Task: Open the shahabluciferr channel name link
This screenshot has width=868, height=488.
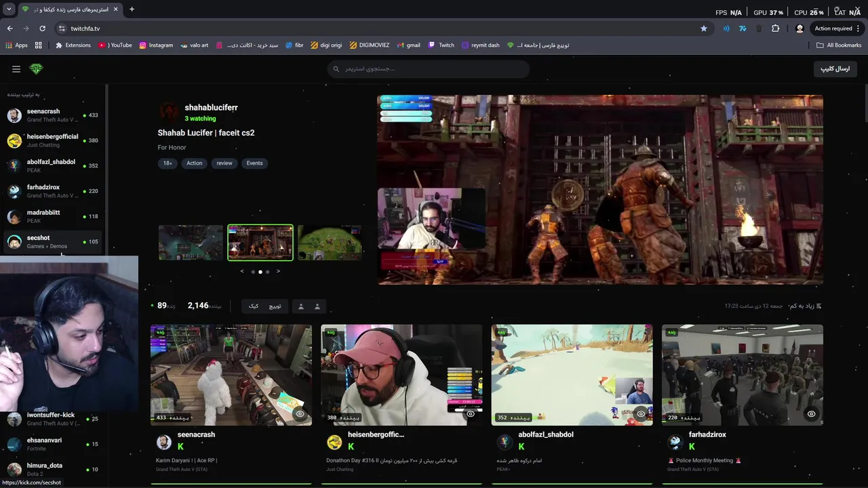Action: point(211,107)
